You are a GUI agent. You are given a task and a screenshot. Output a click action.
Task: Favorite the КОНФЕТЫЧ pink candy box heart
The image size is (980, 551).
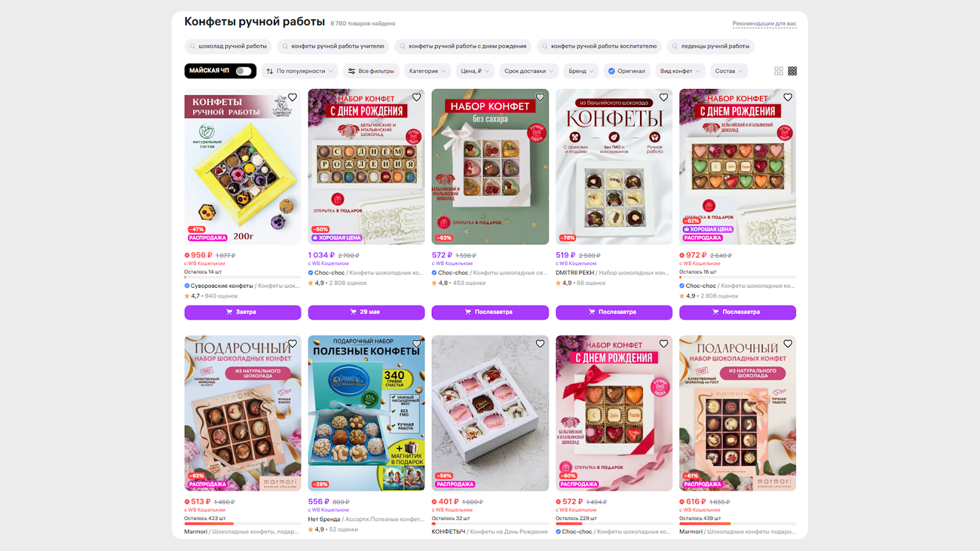click(x=540, y=343)
